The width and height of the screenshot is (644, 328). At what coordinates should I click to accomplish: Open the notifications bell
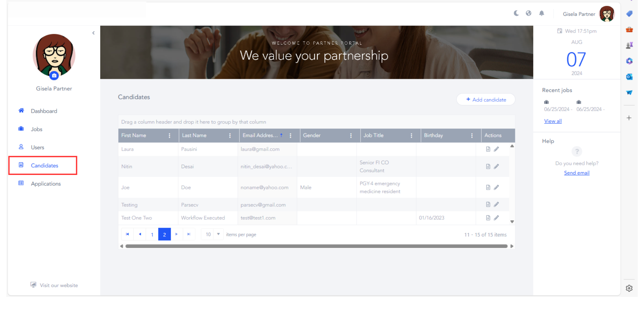pyautogui.click(x=542, y=13)
